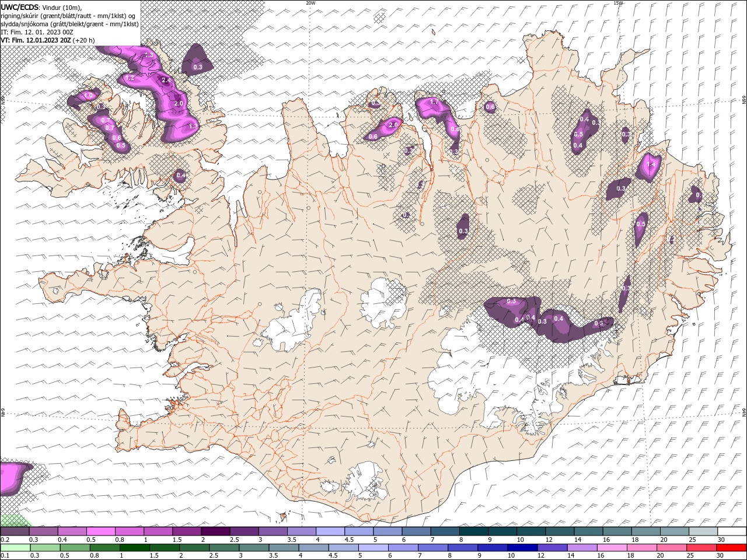
Task: Pick the pale green swatch between 0.1 and 0.3
Action: pyautogui.click(x=15, y=548)
